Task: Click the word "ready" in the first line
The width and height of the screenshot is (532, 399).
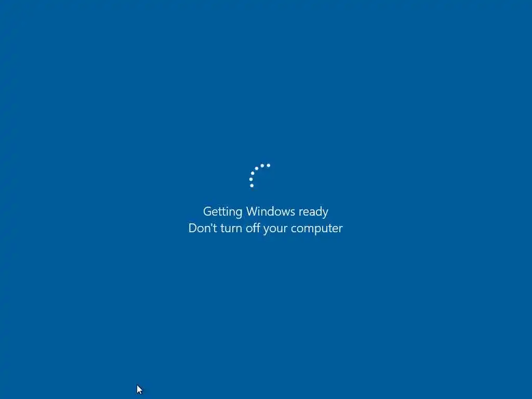Action: [x=313, y=212]
